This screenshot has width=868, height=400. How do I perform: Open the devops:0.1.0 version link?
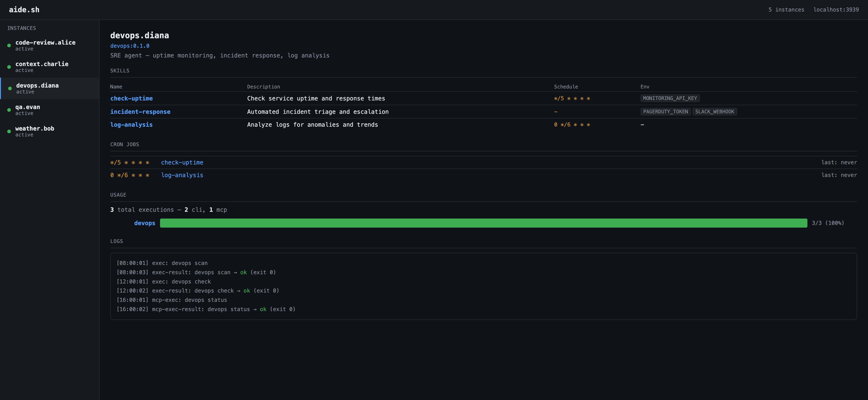point(130,46)
